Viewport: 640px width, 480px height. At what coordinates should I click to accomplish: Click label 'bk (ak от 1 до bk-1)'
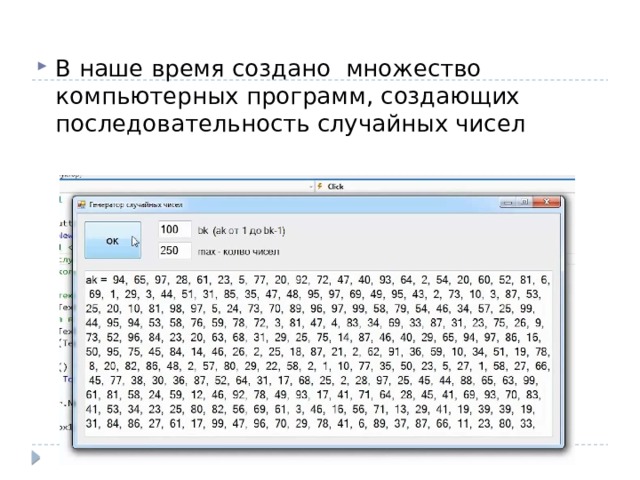(x=242, y=231)
